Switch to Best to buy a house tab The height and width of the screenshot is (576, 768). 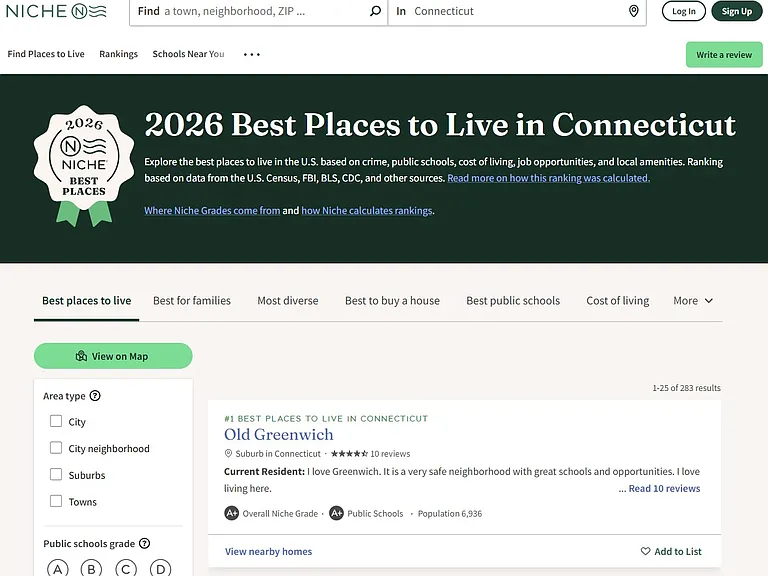[392, 301]
